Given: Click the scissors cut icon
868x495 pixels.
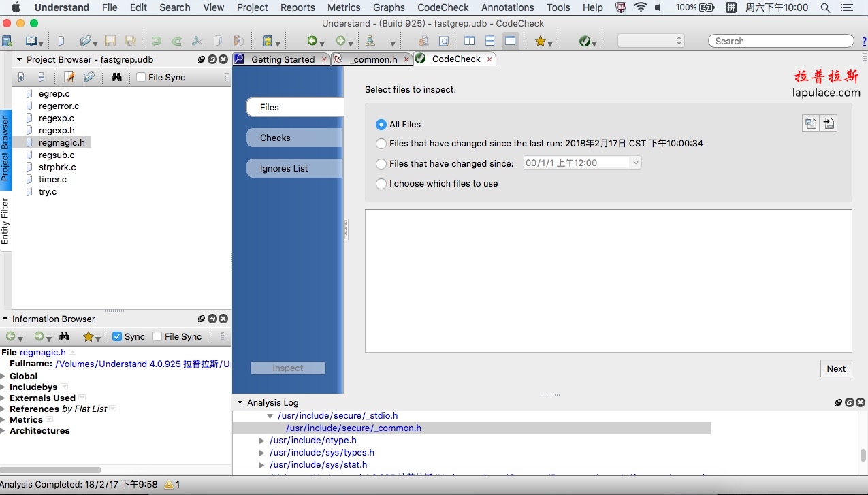Looking at the screenshot, I should coord(197,41).
